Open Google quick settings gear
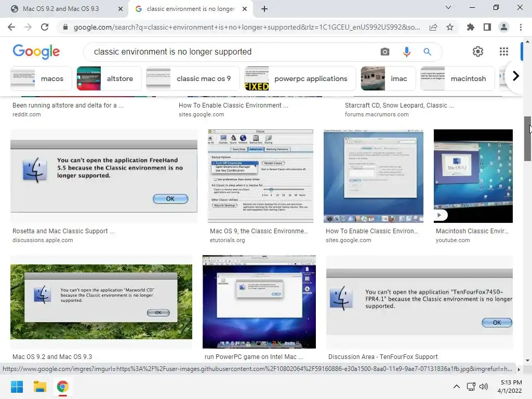 coord(478,51)
